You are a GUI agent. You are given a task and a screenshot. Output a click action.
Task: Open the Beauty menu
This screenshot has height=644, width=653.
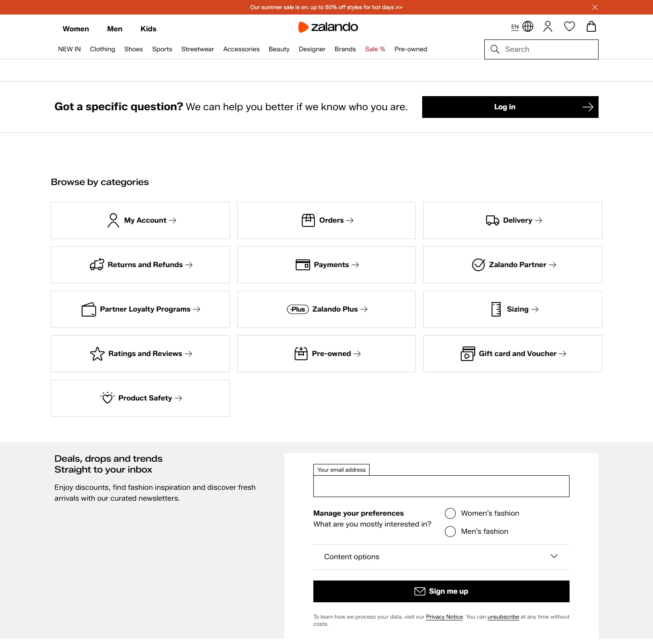(279, 49)
